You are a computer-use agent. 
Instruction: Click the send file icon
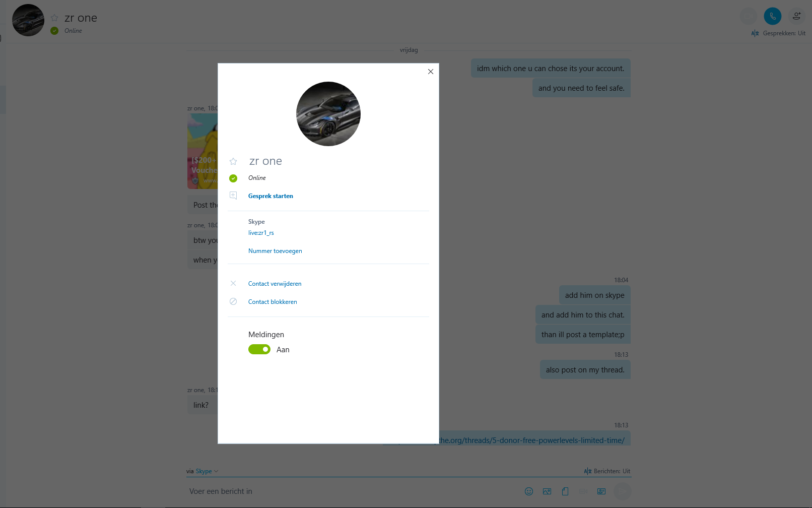tap(565, 491)
